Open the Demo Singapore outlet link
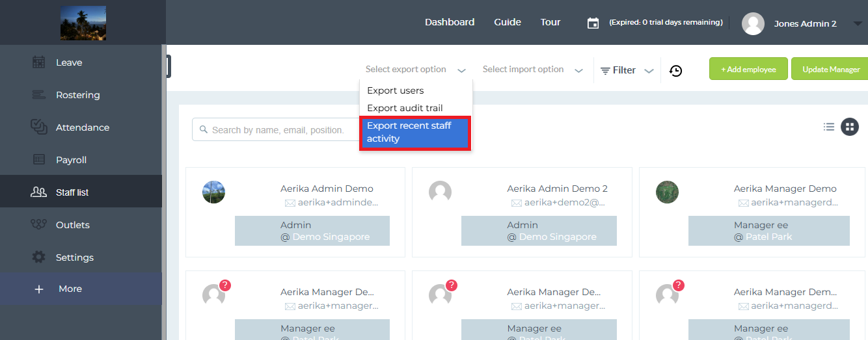 coord(331,237)
